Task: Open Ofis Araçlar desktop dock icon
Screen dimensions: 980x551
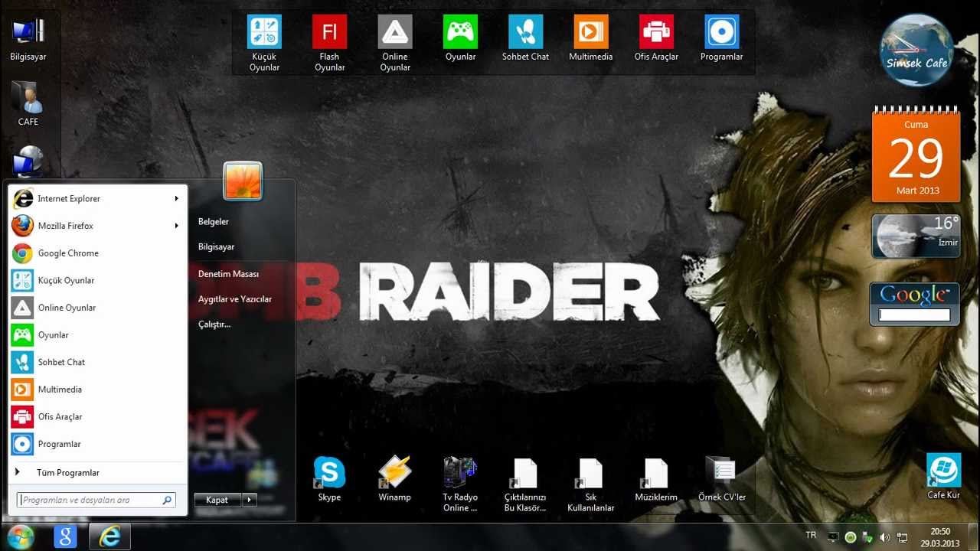Action: click(x=656, y=38)
